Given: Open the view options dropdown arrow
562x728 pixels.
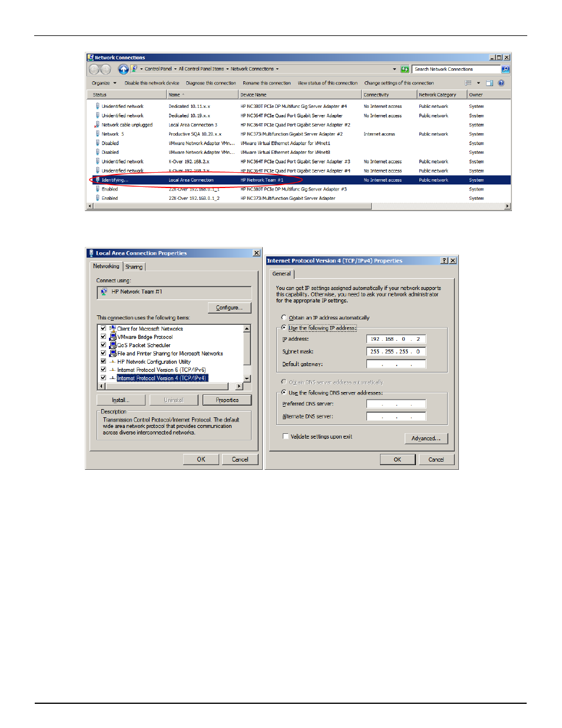Looking at the screenshot, I should (x=478, y=83).
